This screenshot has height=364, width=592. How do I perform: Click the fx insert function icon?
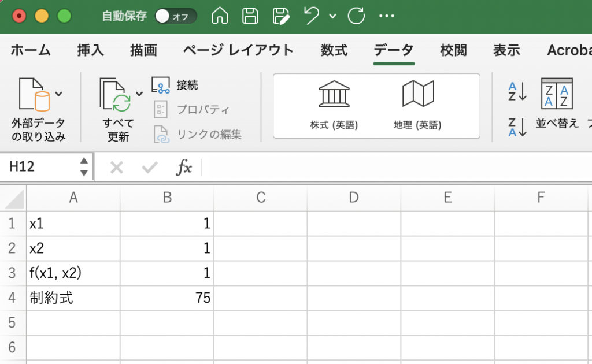(x=184, y=167)
